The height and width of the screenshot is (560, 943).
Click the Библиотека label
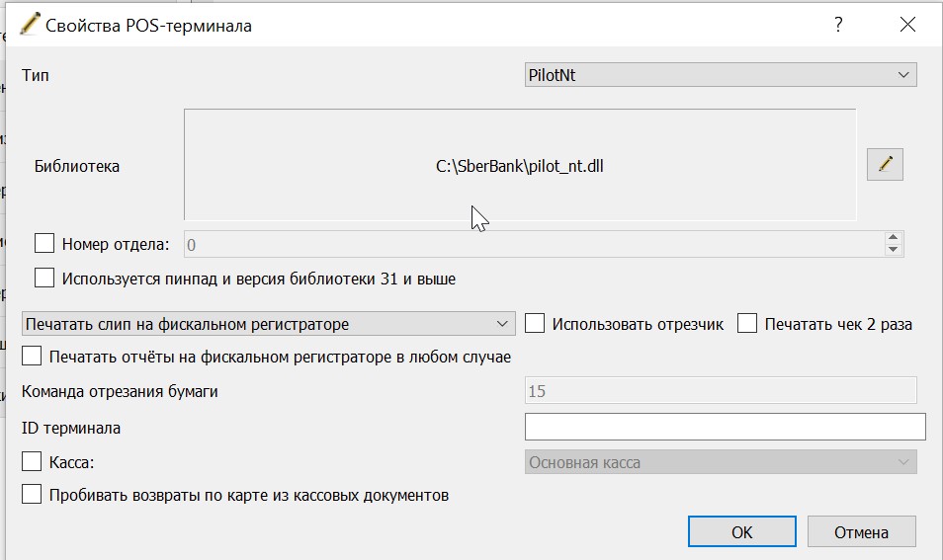tap(77, 166)
